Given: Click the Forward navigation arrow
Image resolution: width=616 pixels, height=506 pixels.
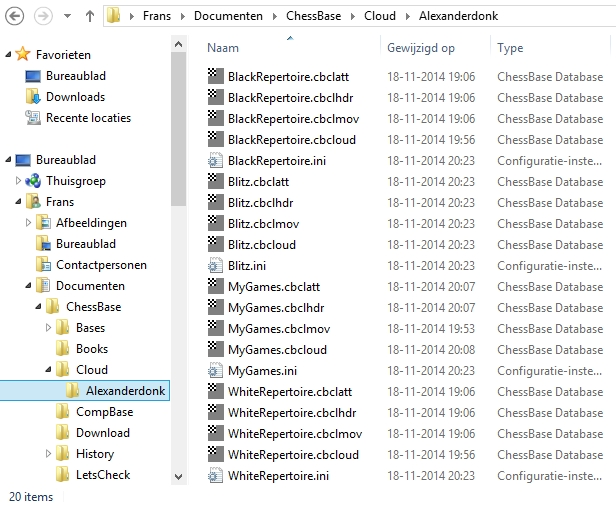Looking at the screenshot, I should pos(43,16).
